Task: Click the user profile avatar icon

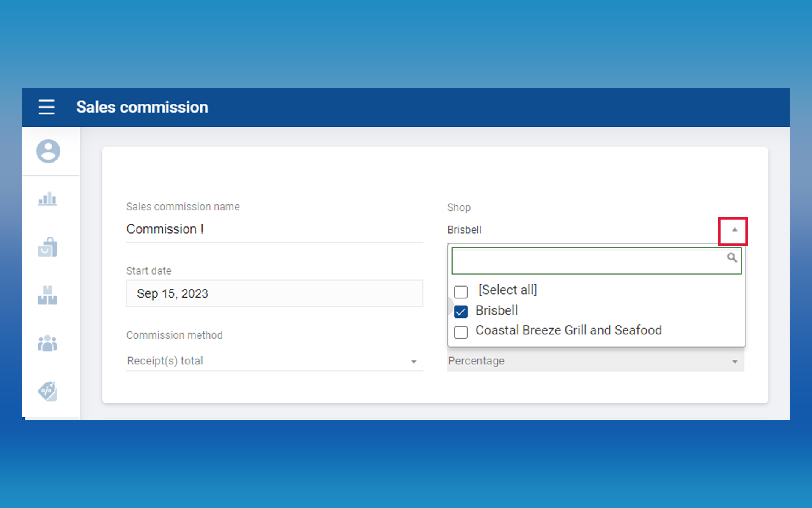Action: [48, 151]
